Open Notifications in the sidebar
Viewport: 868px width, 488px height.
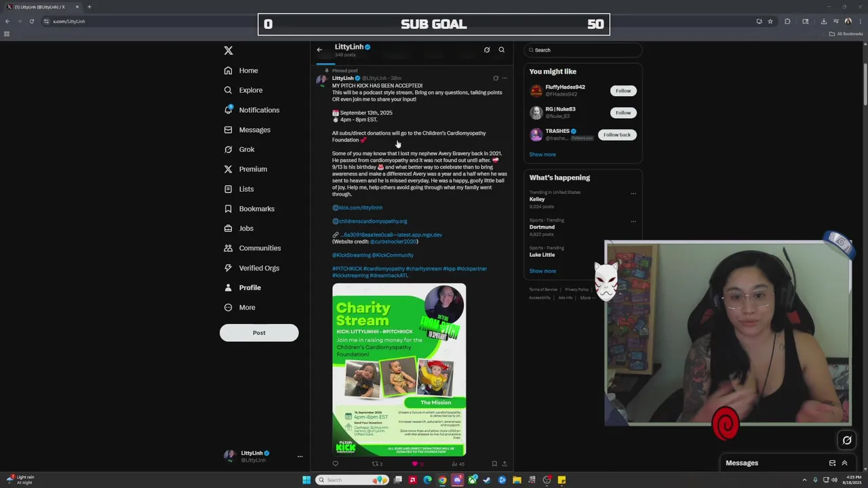tap(252, 110)
